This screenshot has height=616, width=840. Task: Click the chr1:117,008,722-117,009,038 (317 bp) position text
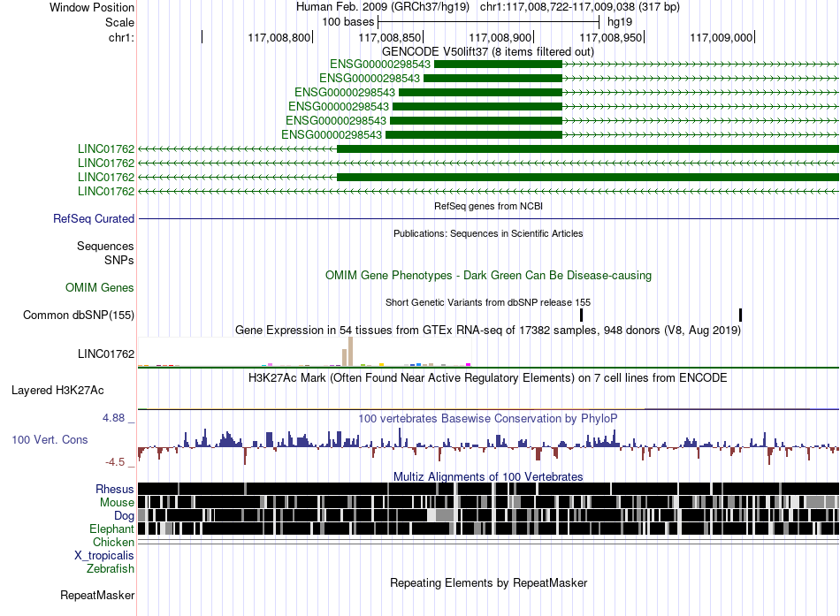point(580,7)
